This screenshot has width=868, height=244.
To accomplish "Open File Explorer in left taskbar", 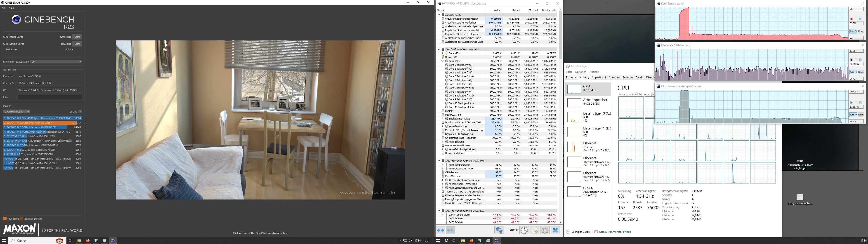I will coord(79,241).
